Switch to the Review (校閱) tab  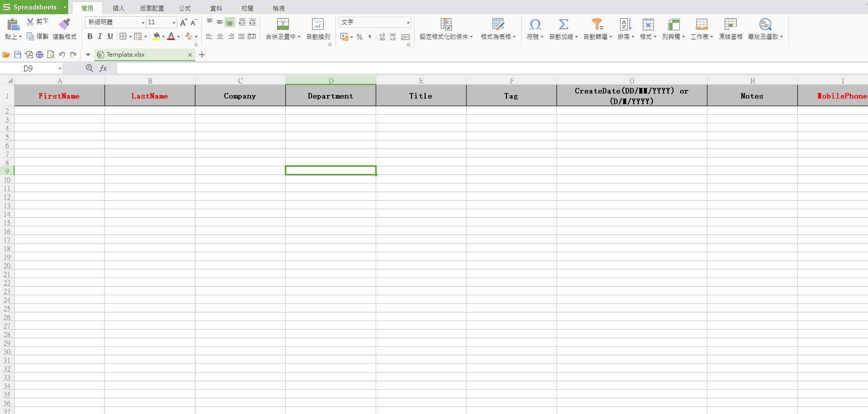click(247, 8)
